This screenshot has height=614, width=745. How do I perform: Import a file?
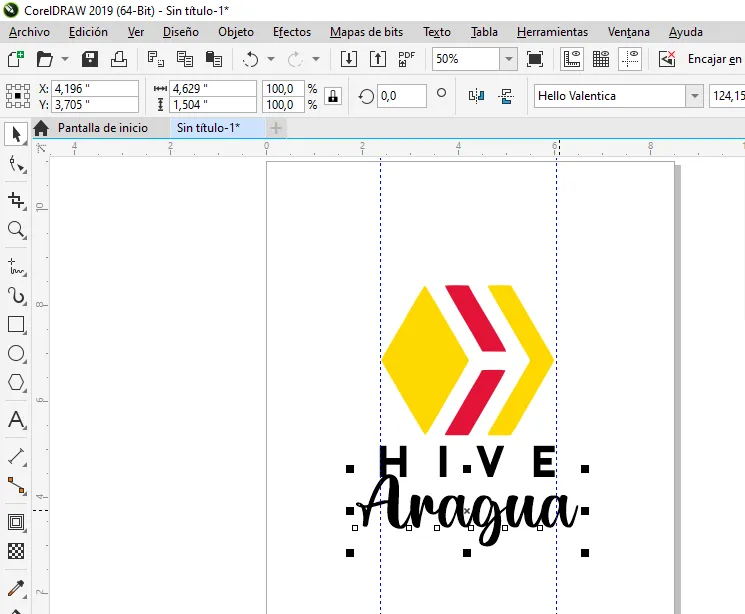(349, 59)
